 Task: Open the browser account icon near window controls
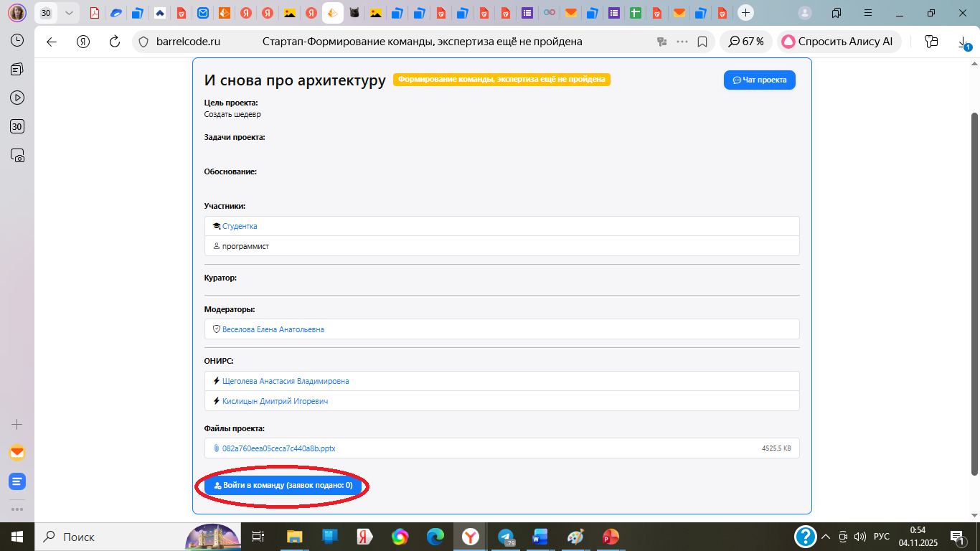tap(806, 13)
